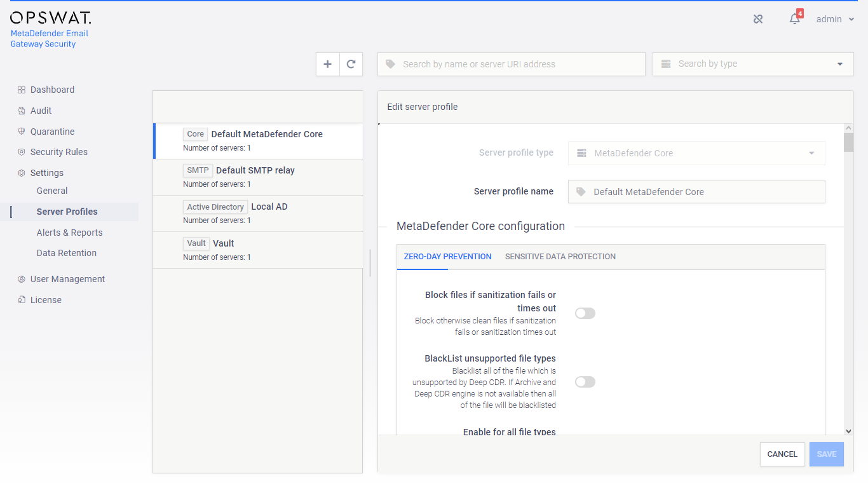The width and height of the screenshot is (868, 488).
Task: Open the Server profile type dropdown
Action: [x=696, y=153]
